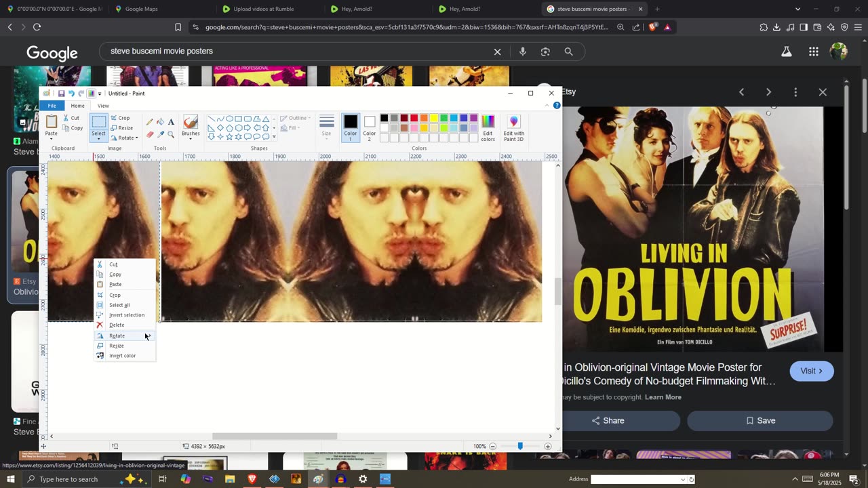Open the Select dropdown arrow in Paint
Image resolution: width=868 pixels, height=488 pixels.
pos(99,138)
